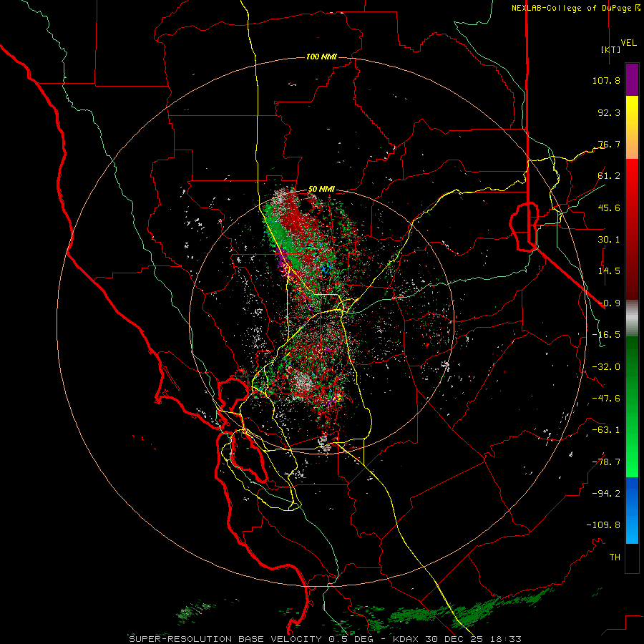Screen dimensions: 644x644
Task: Click the yellow-orange segment of color scale
Action: pyautogui.click(x=632, y=127)
